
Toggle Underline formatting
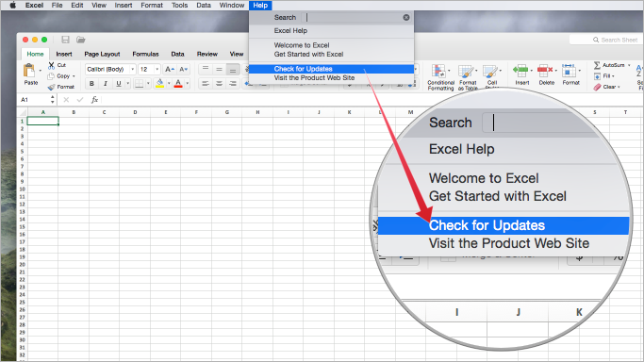pyautogui.click(x=118, y=84)
